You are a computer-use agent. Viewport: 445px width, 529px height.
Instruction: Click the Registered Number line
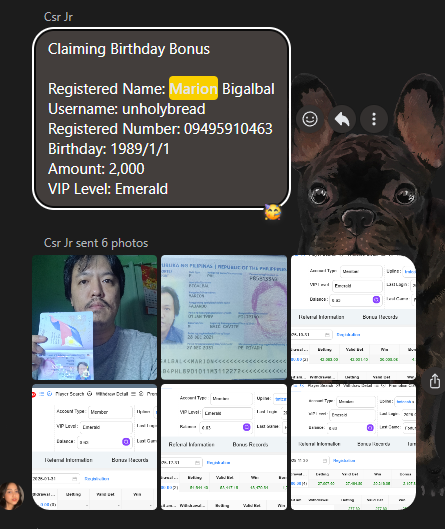[x=160, y=129]
